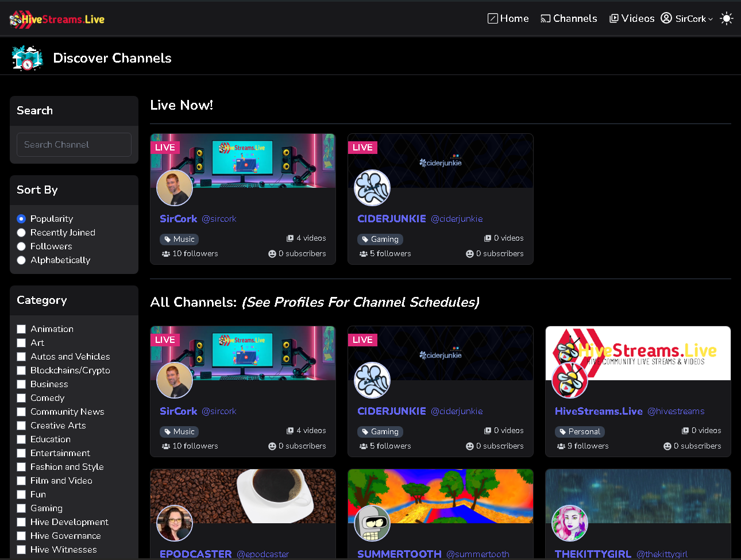Open THEKITTYGIRL profile avatar
Viewport: 741px width, 560px height.
tap(570, 523)
